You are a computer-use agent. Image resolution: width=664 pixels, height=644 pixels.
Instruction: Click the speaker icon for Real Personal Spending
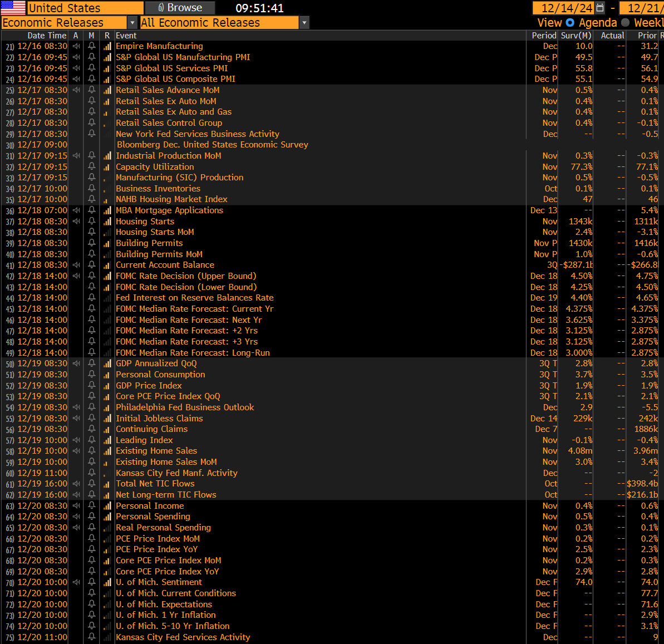(x=76, y=528)
